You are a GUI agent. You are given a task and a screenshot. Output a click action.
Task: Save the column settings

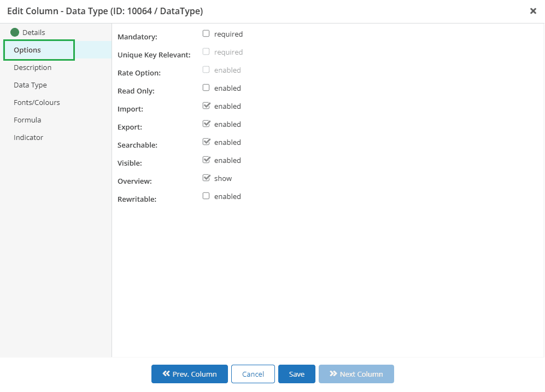tap(296, 374)
